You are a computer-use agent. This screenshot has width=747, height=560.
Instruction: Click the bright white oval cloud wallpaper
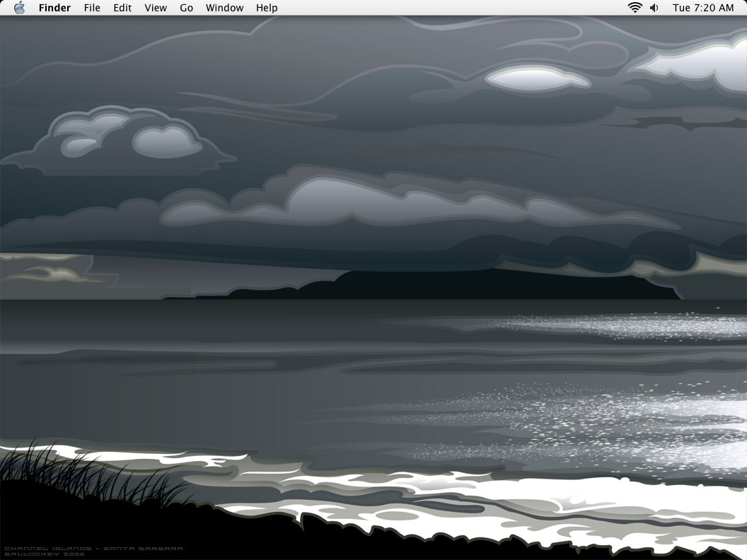click(538, 78)
